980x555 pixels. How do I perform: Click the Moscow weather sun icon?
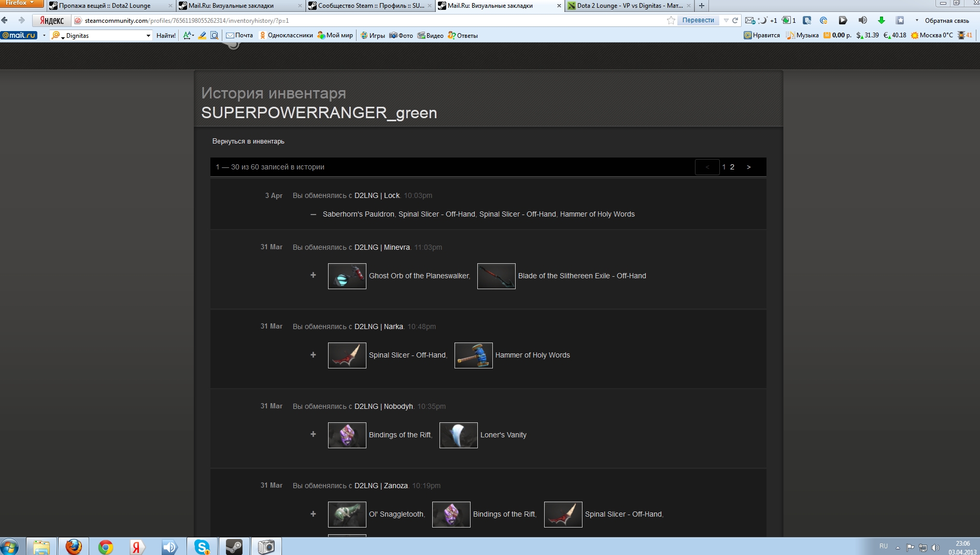coord(915,35)
